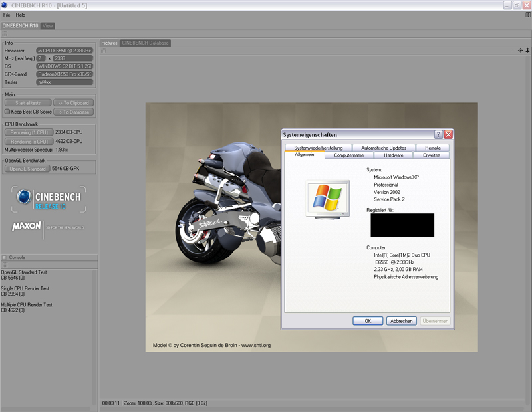Click Start all tests button
This screenshot has width=532, height=412.
coord(28,103)
